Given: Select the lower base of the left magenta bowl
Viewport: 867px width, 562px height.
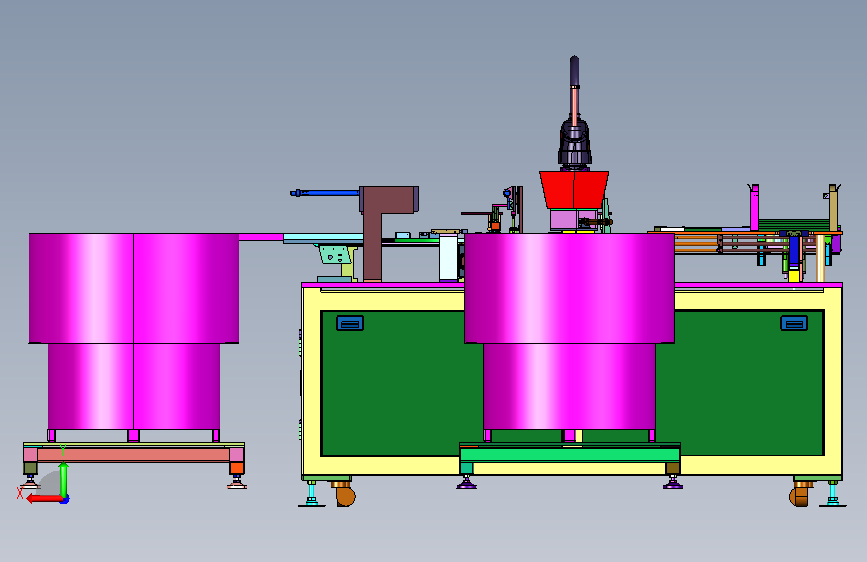Looking at the screenshot, I should pyautogui.click(x=134, y=386).
